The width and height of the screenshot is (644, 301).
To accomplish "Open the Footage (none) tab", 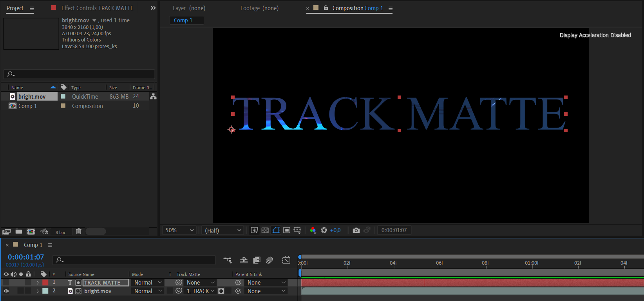I will point(259,8).
